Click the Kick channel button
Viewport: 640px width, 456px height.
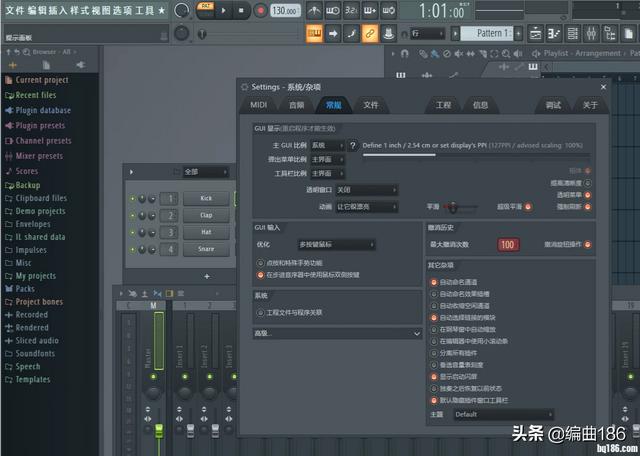pyautogui.click(x=206, y=198)
